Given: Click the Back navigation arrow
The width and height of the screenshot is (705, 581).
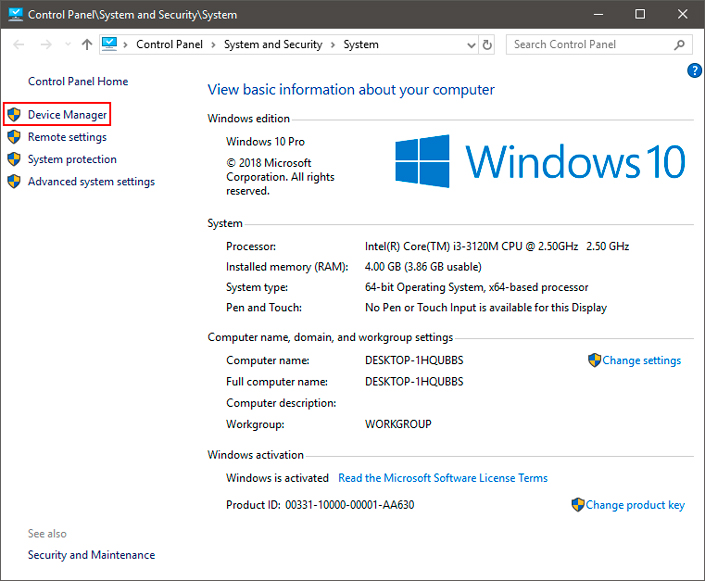Looking at the screenshot, I should tap(18, 45).
